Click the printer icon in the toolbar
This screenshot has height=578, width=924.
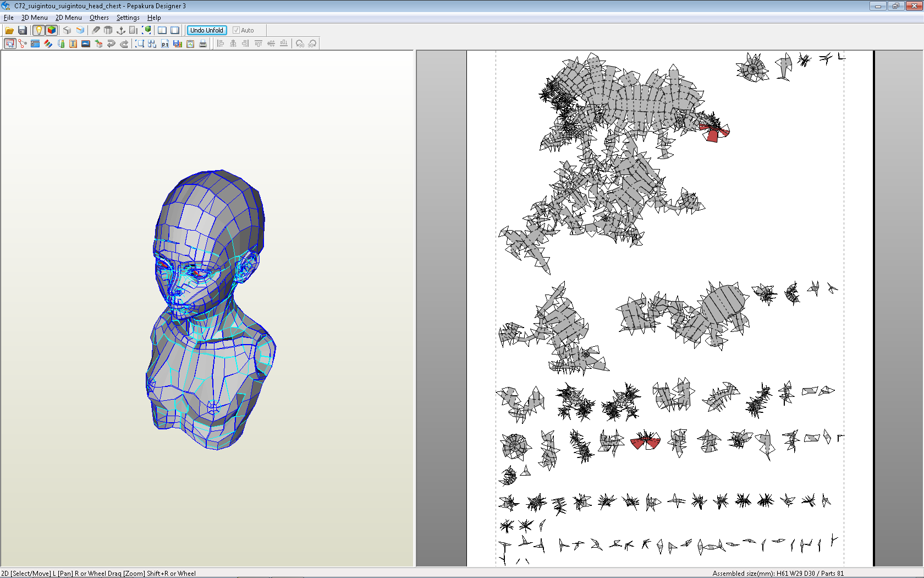click(x=203, y=44)
